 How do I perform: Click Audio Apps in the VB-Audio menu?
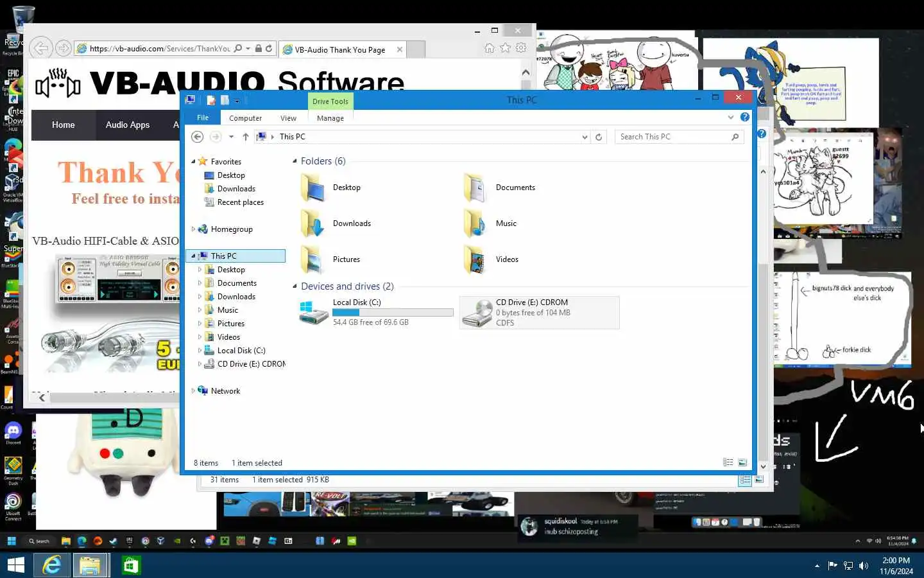point(128,125)
